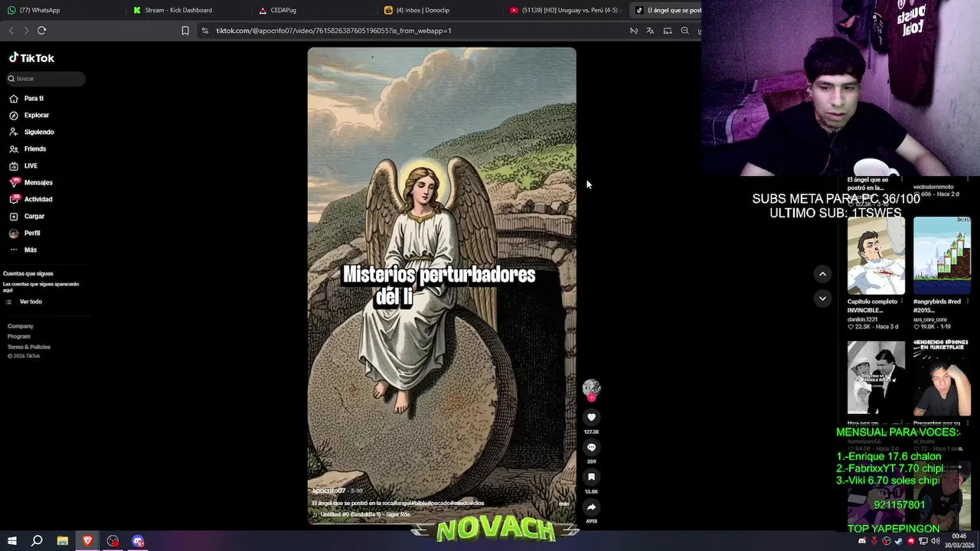Go forward in the browser

point(26,31)
